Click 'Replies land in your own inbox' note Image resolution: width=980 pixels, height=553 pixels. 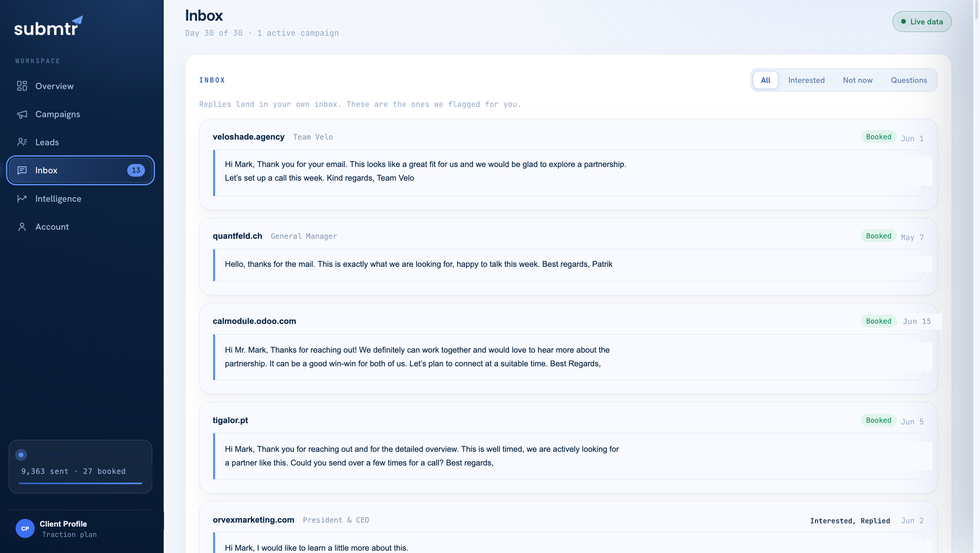click(x=360, y=104)
